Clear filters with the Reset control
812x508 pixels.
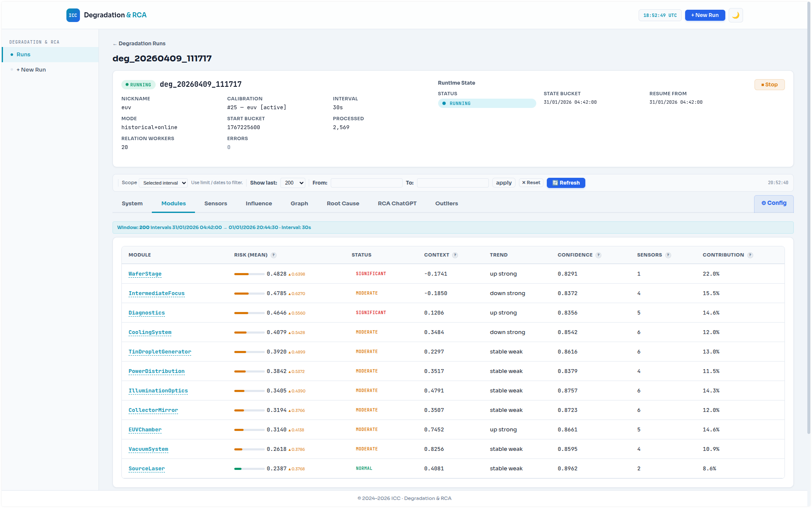[531, 182]
